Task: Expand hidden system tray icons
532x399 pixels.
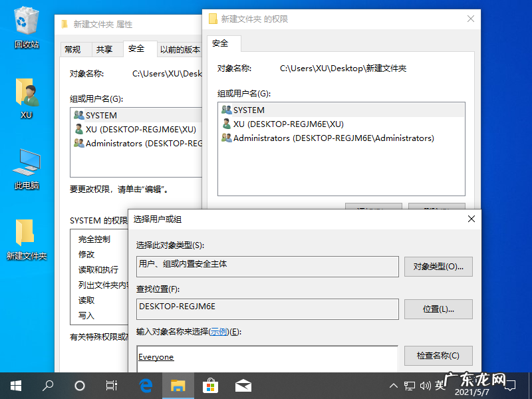Action: pos(394,385)
